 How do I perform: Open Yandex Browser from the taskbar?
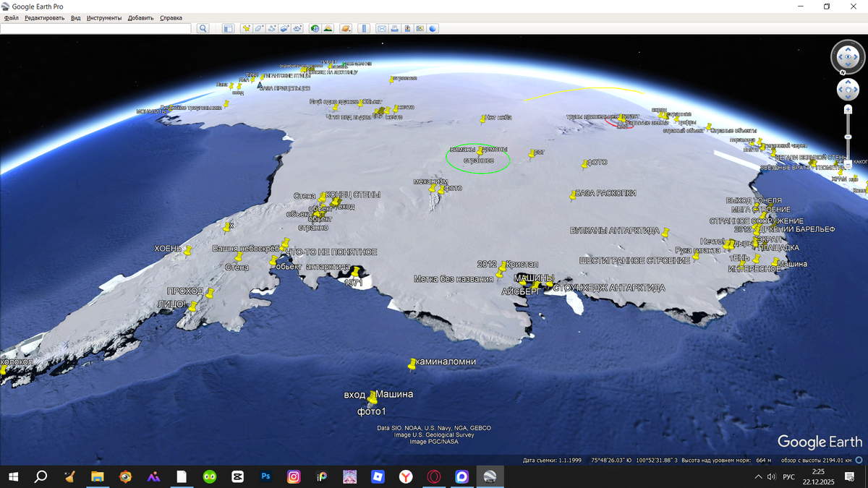click(x=406, y=476)
